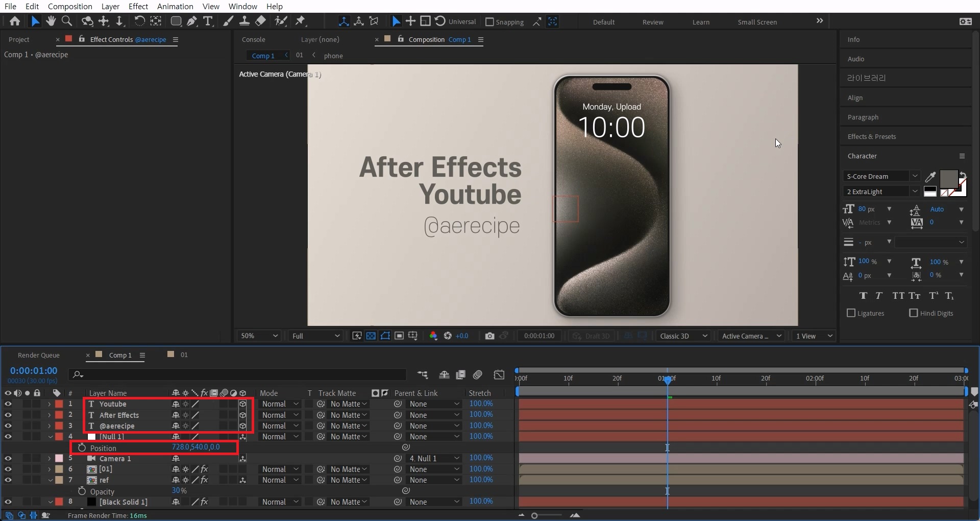The height and width of the screenshot is (521, 980).
Task: Open the Animation menu
Action: (x=175, y=6)
